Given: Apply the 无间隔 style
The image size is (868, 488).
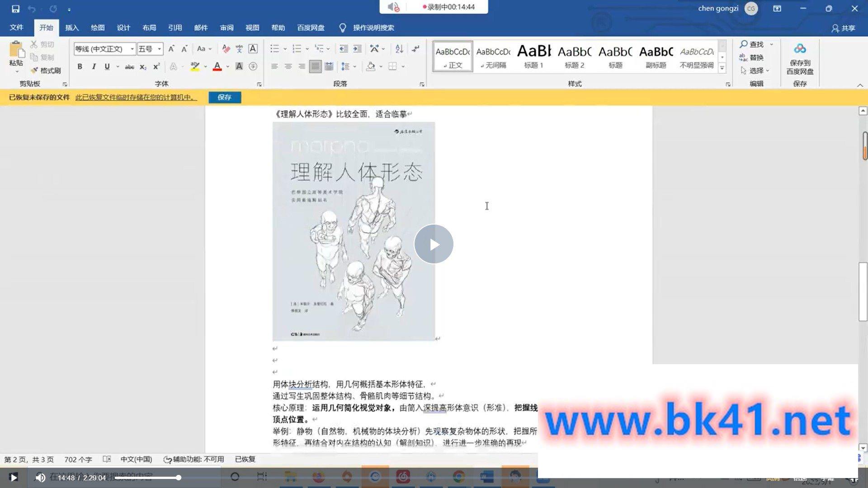Looking at the screenshot, I should click(x=493, y=56).
